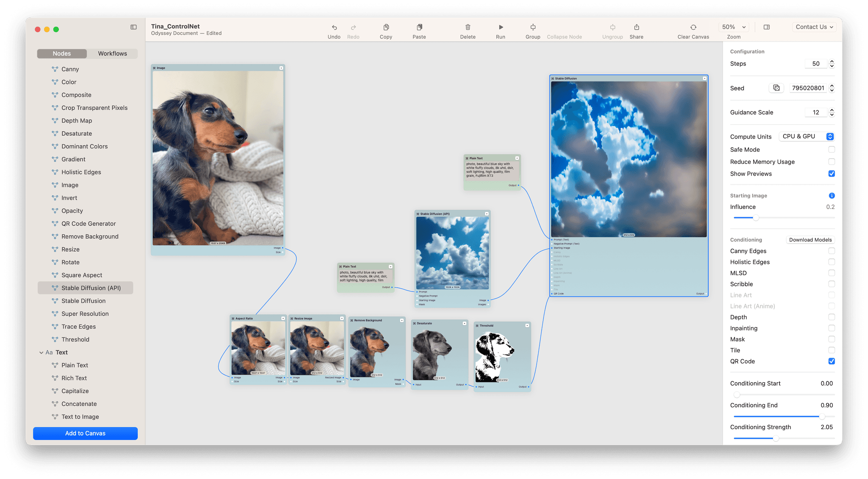Select the Canny node in the sidebar

[x=70, y=69]
